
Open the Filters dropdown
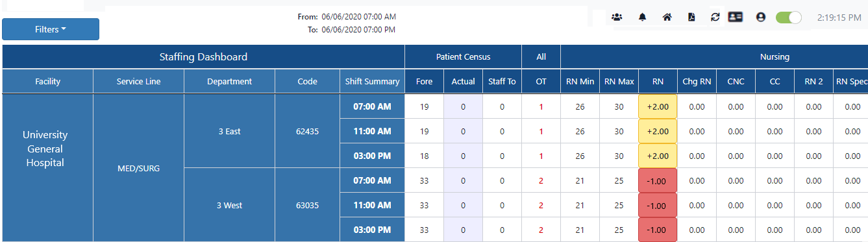pyautogui.click(x=51, y=29)
